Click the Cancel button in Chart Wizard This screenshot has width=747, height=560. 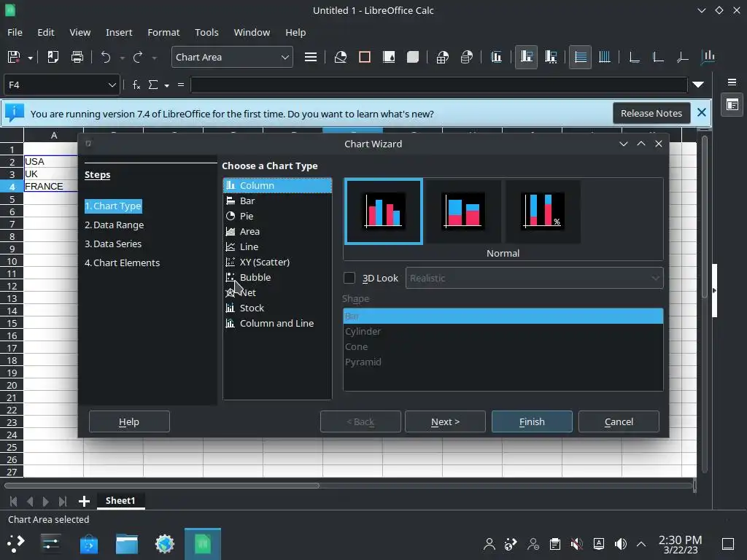pos(619,422)
